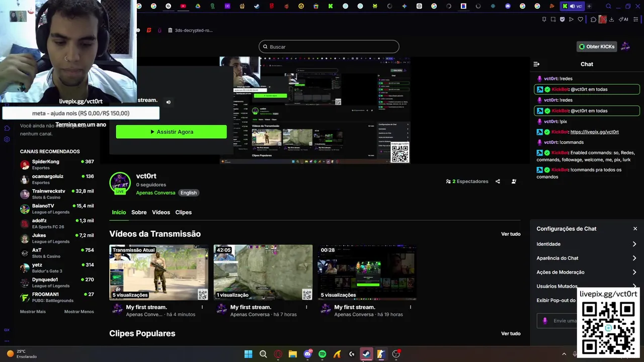Open SpiderKong recommended channel
The image size is (644, 362).
57,164
